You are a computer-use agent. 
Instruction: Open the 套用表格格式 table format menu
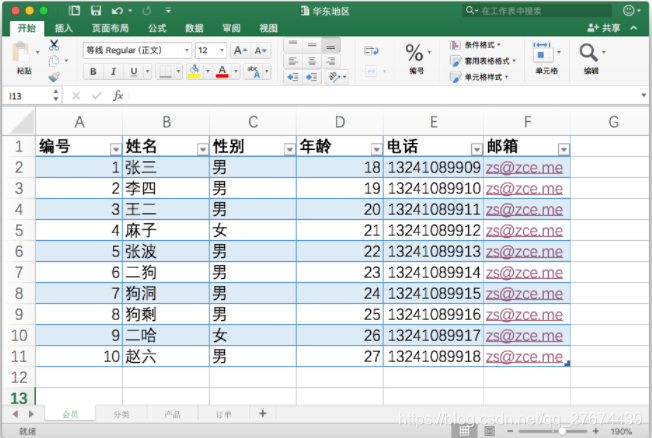(x=483, y=61)
